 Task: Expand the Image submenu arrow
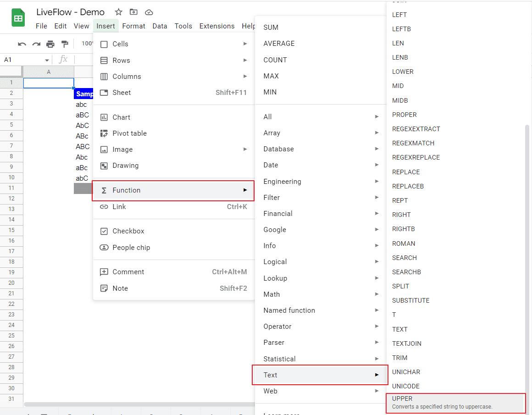[245, 149]
